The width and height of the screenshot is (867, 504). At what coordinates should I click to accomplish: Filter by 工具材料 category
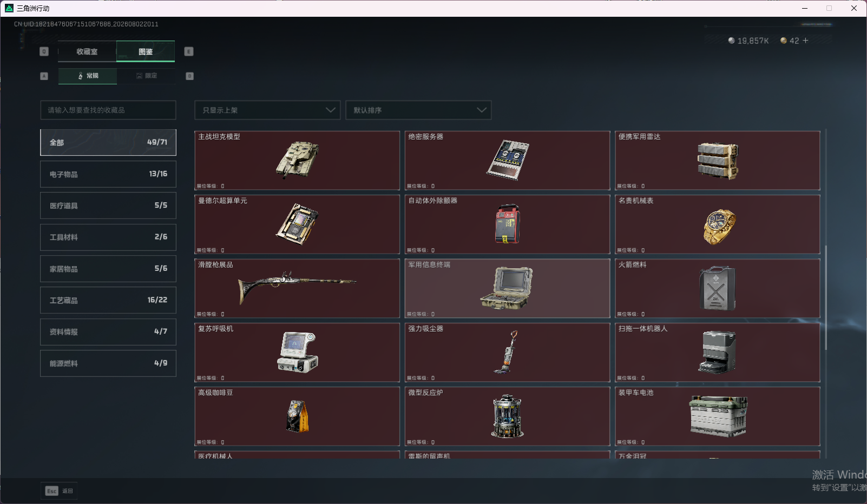108,237
